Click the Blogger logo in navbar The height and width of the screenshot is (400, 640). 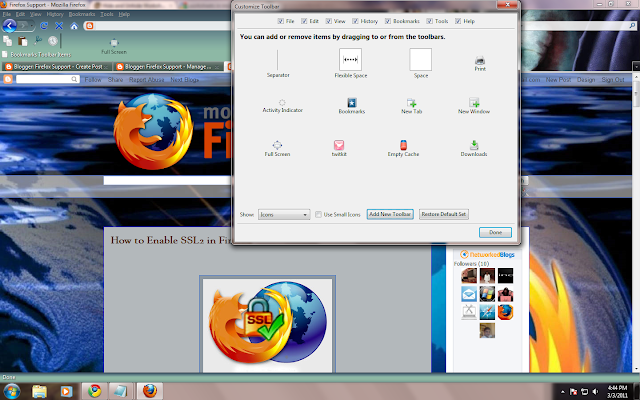tap(8, 79)
